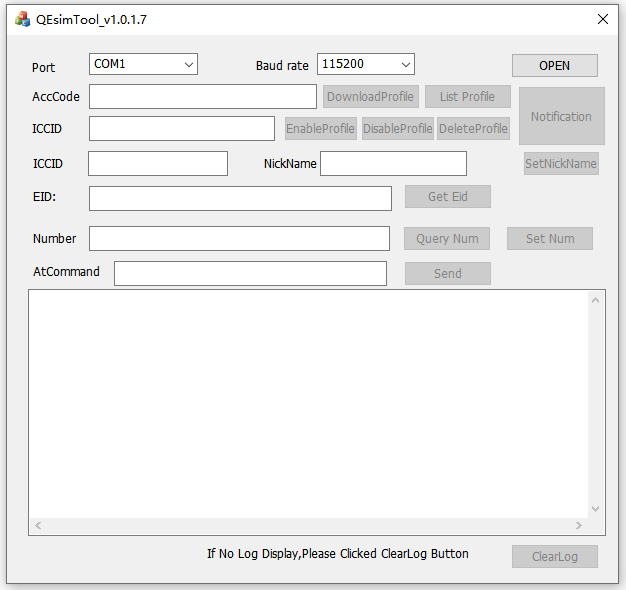Viewport: 626px width, 590px height.
Task: Click the EnableProfile button
Action: coord(320,129)
